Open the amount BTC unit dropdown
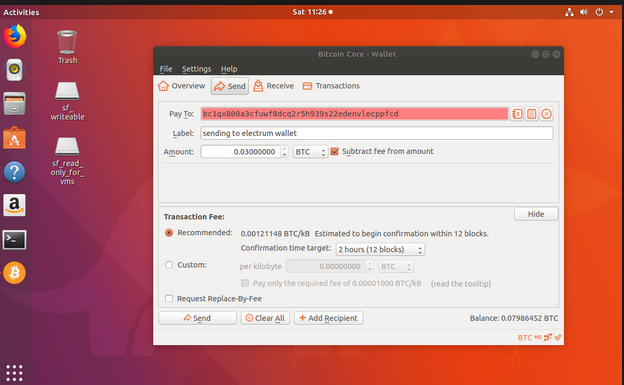624x385 pixels. click(310, 152)
